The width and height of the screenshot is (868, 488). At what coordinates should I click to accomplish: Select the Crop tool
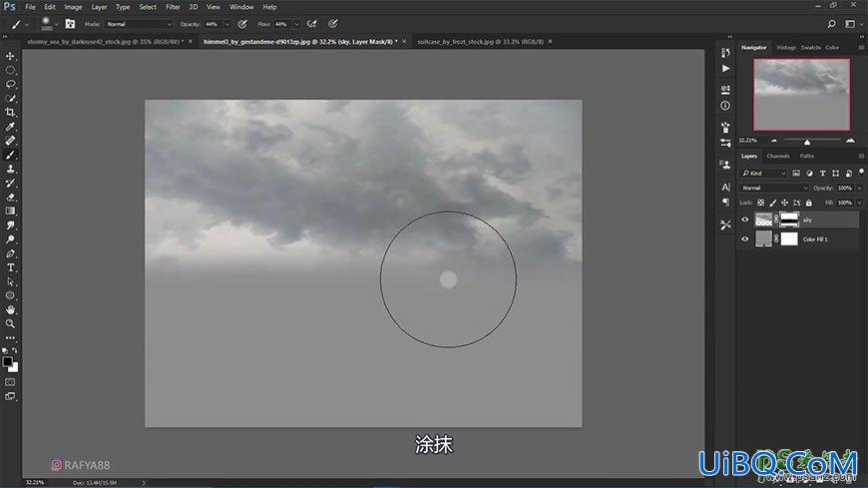[x=10, y=113]
